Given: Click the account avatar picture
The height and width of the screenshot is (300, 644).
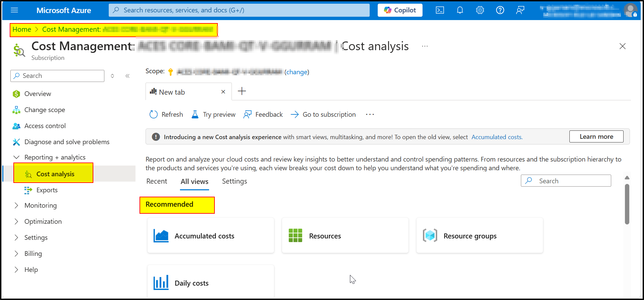Looking at the screenshot, I should tap(631, 10).
